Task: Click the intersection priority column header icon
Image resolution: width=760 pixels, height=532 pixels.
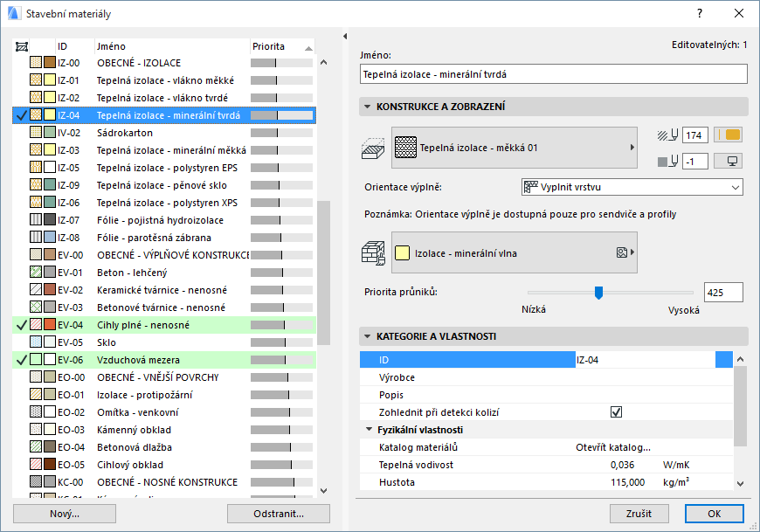Action: [22, 46]
